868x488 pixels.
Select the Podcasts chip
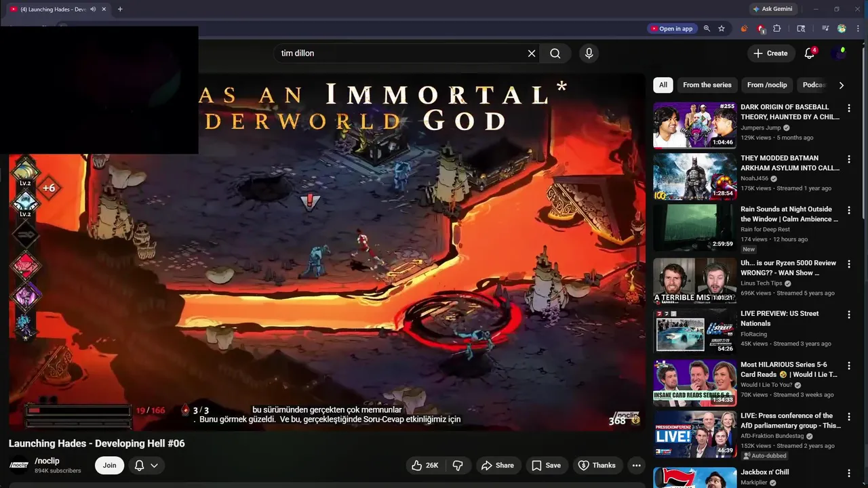point(813,85)
